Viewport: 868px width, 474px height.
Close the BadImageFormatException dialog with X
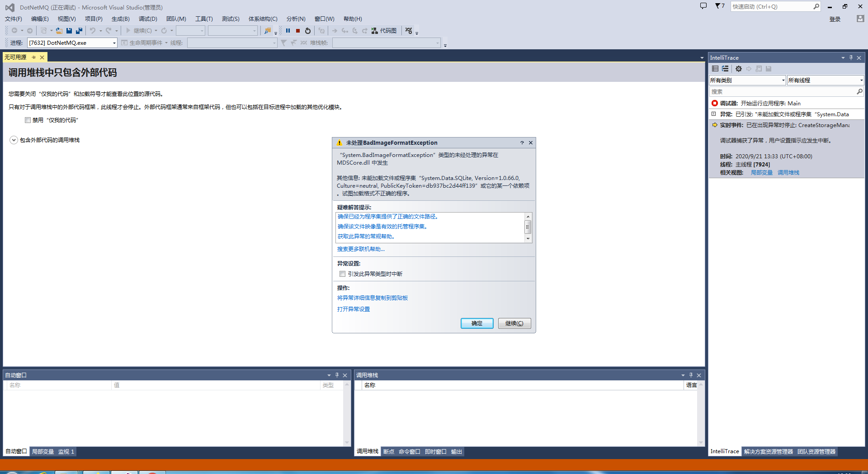pyautogui.click(x=531, y=142)
